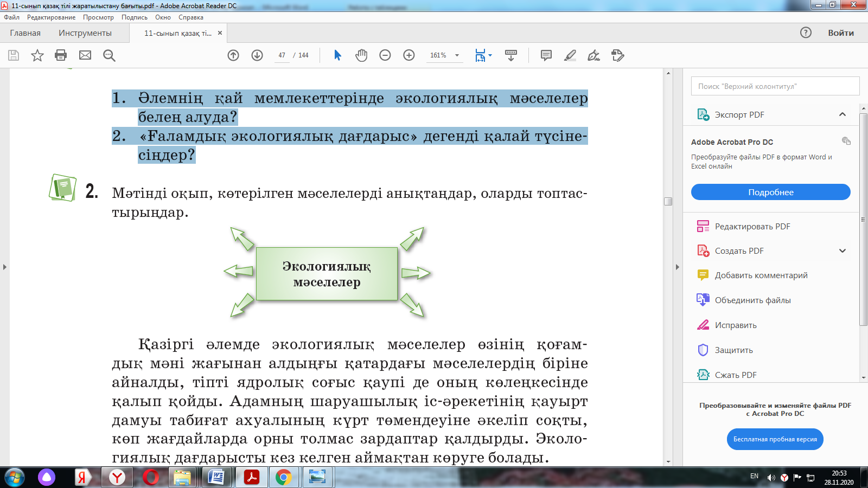
Task: Add a sticky note comment
Action: click(x=546, y=55)
